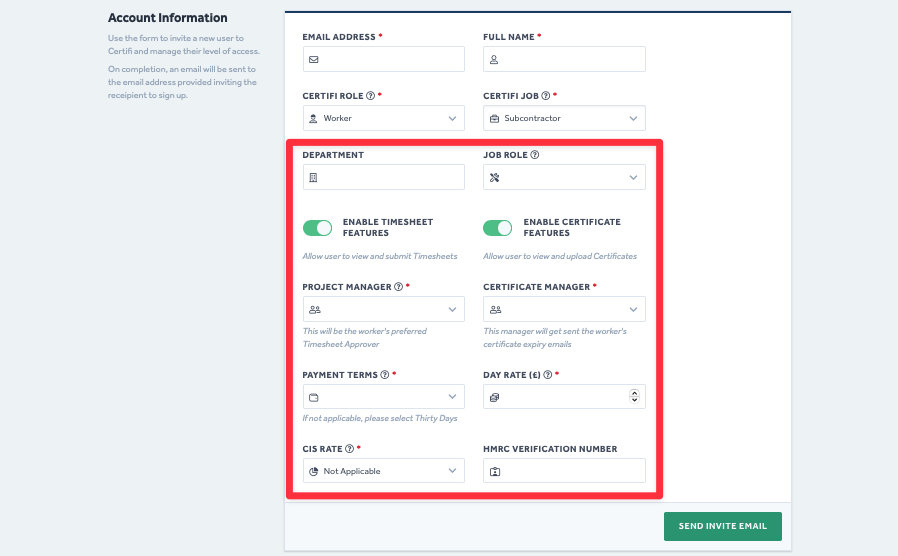Click the text 'Allow user to view and upload Certificates'

click(560, 257)
